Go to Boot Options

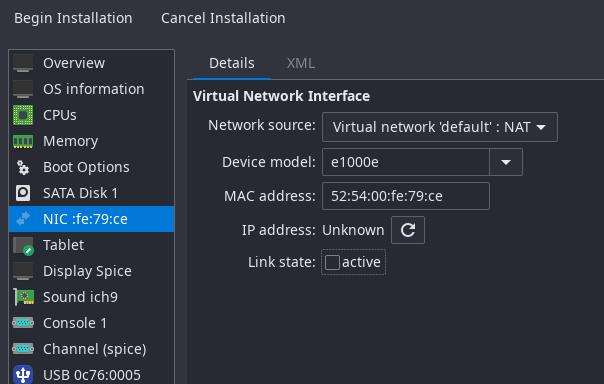[92, 167]
